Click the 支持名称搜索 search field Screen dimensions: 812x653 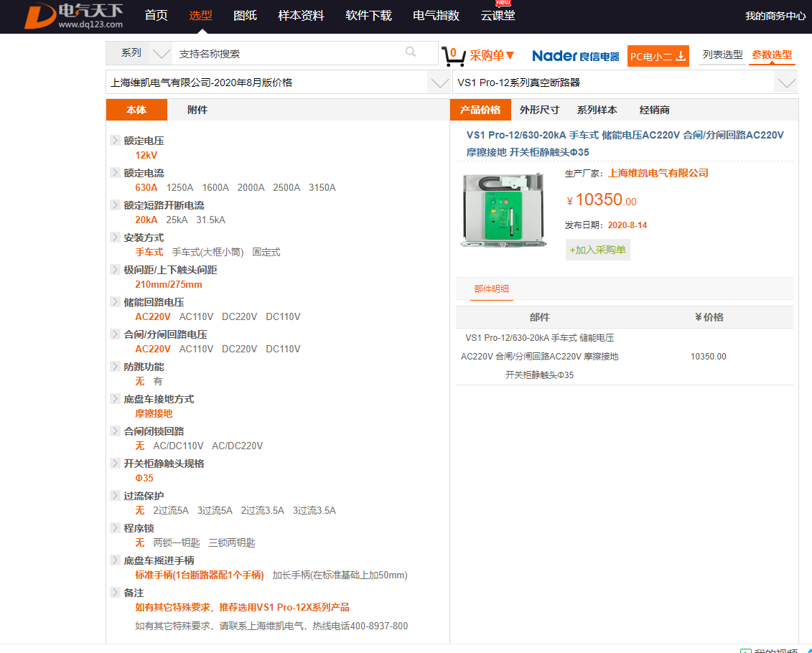[x=287, y=54]
